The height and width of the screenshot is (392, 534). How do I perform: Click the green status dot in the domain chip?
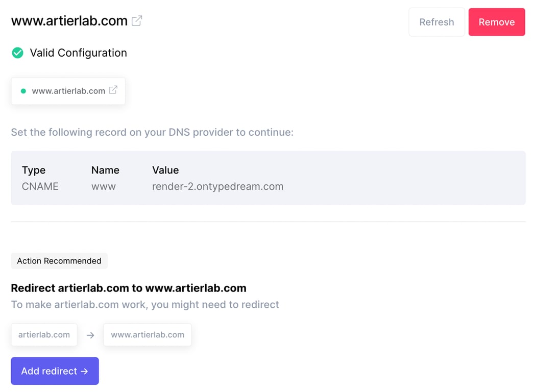point(23,91)
